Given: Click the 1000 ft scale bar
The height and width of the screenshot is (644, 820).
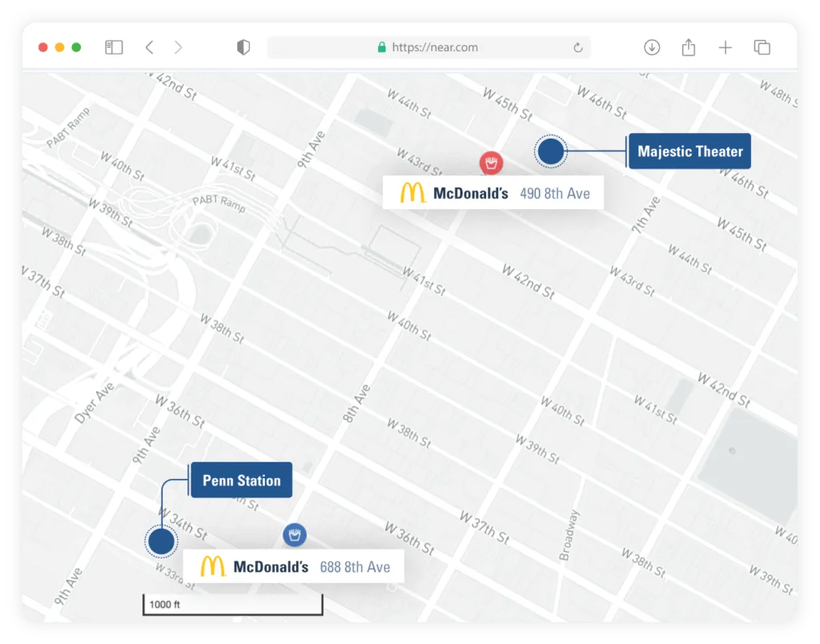Looking at the screenshot, I should pos(233,605).
